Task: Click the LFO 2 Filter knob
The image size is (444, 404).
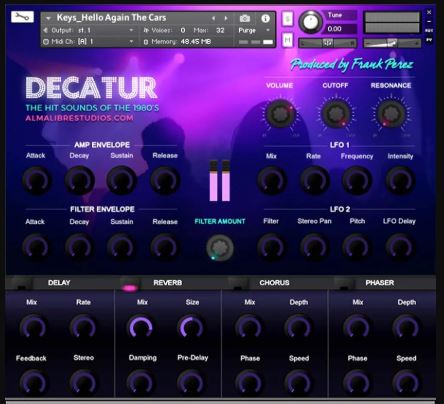Action: (272, 247)
